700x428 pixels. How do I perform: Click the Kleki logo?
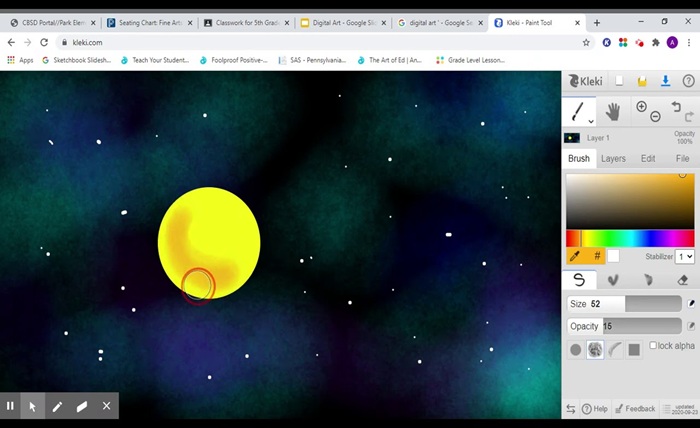pyautogui.click(x=585, y=81)
